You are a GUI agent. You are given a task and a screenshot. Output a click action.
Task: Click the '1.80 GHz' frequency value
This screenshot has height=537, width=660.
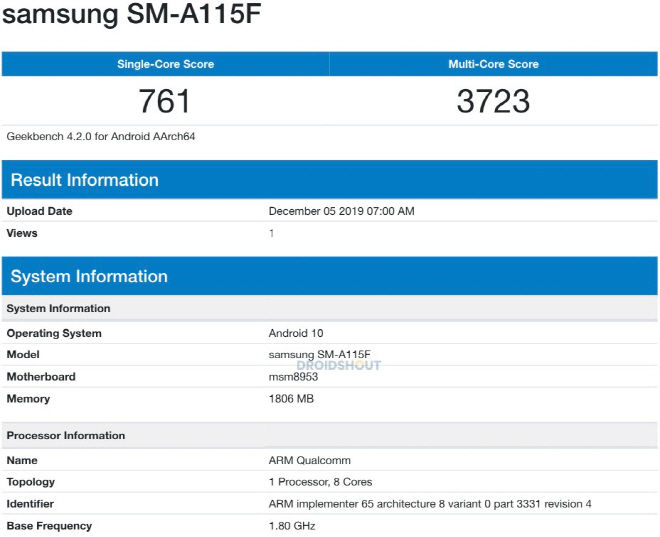(292, 526)
